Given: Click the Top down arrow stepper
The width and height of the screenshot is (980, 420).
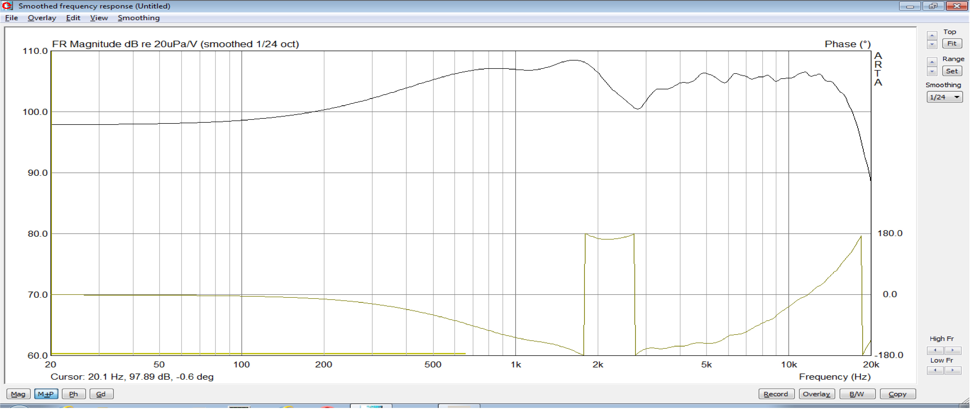Looking at the screenshot, I should [932, 44].
